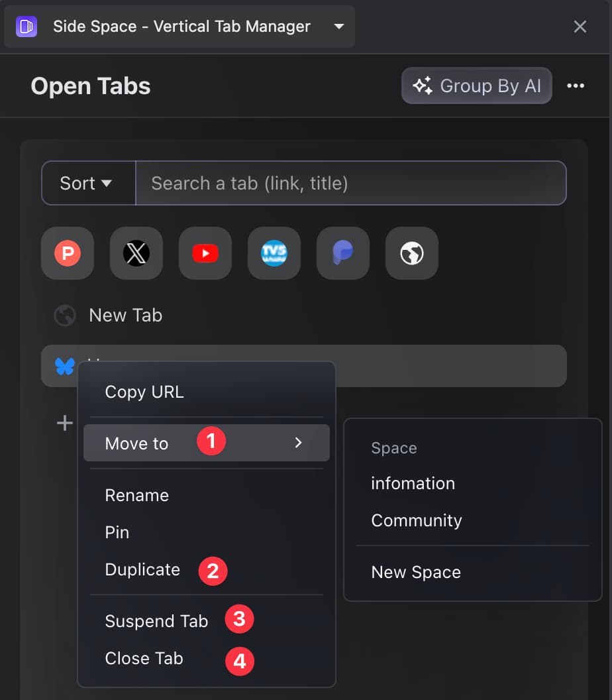This screenshot has height=700, width=612.
Task: Click the search tab input field
Action: [351, 183]
